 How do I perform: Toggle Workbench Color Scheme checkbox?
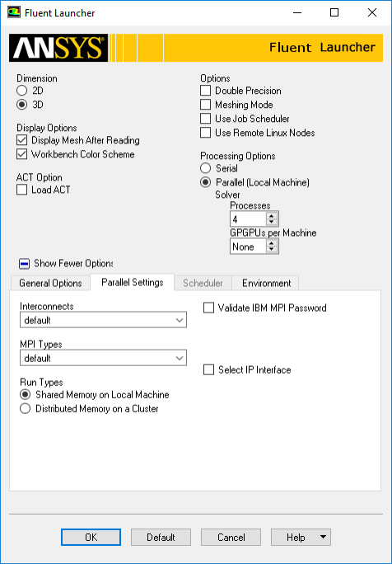(22, 154)
